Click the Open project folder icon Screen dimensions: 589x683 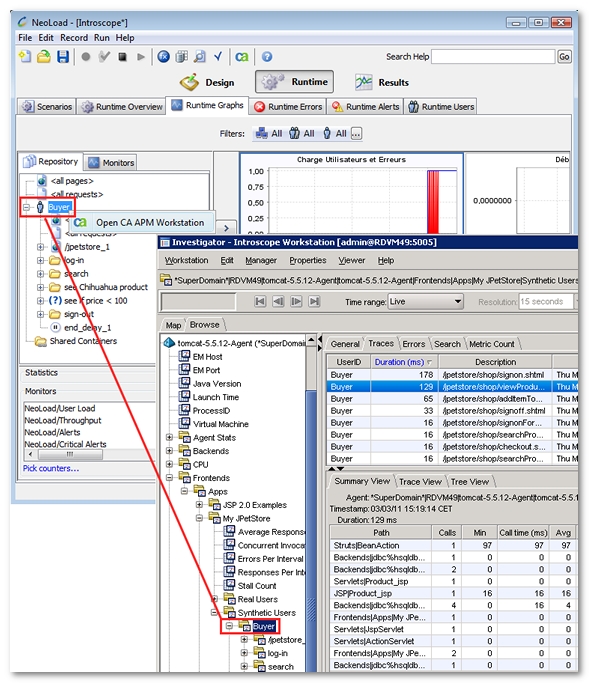pyautogui.click(x=44, y=57)
